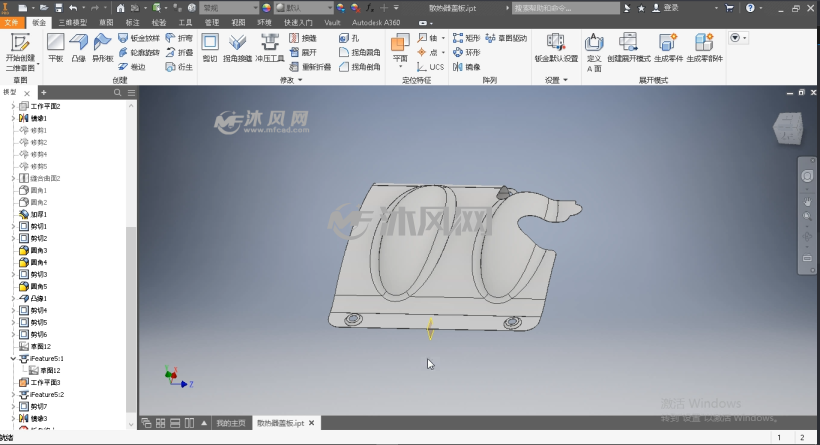Choose the Contour Roll (轮廓旋转) tool
This screenshot has width=820, height=445.
[x=139, y=52]
